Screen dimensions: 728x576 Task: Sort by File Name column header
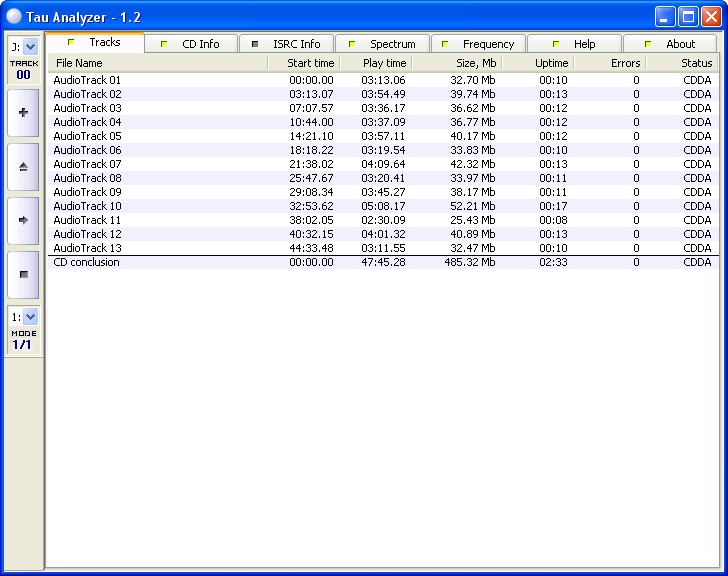pos(157,63)
